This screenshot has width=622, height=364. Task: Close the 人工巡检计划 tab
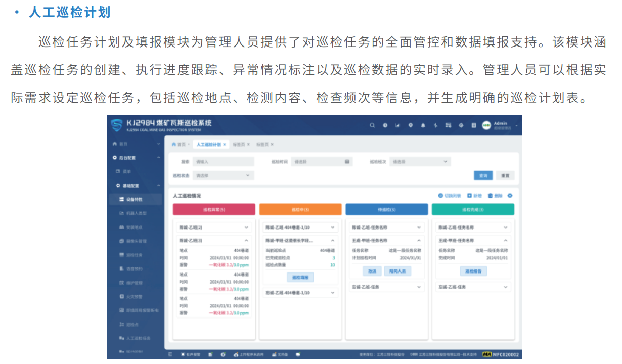click(225, 144)
